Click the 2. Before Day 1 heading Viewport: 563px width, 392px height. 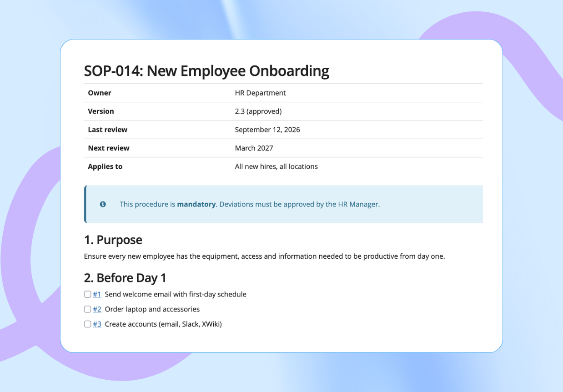[125, 278]
